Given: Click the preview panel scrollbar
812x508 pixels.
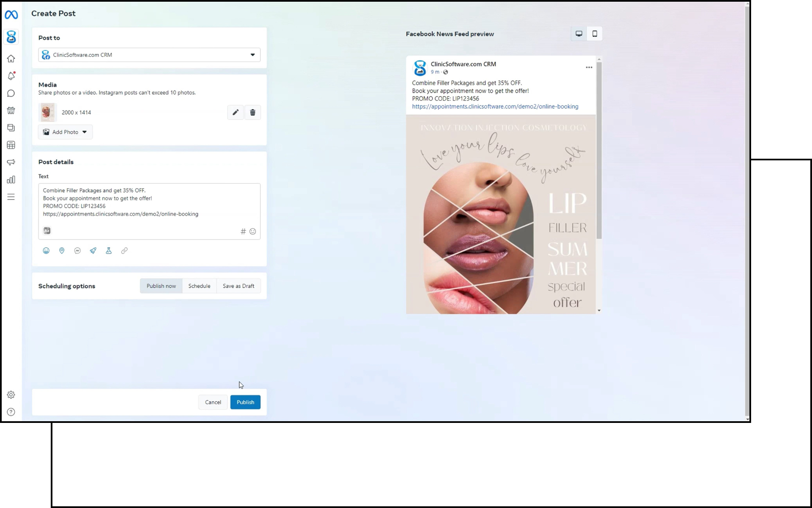Looking at the screenshot, I should tap(599, 150).
